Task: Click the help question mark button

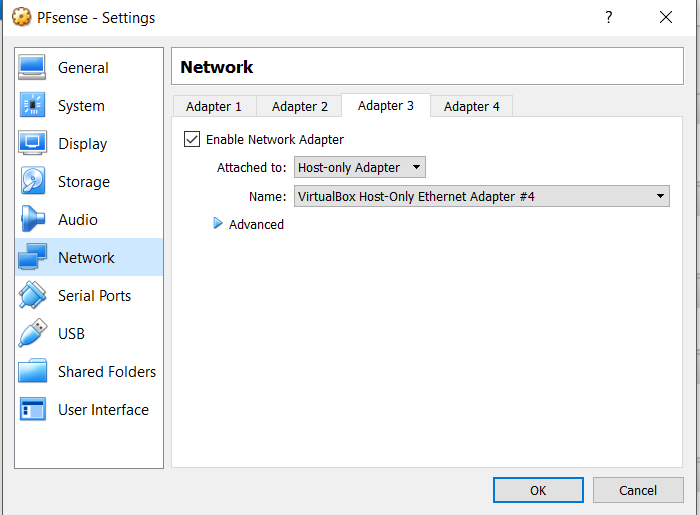Action: click(608, 17)
